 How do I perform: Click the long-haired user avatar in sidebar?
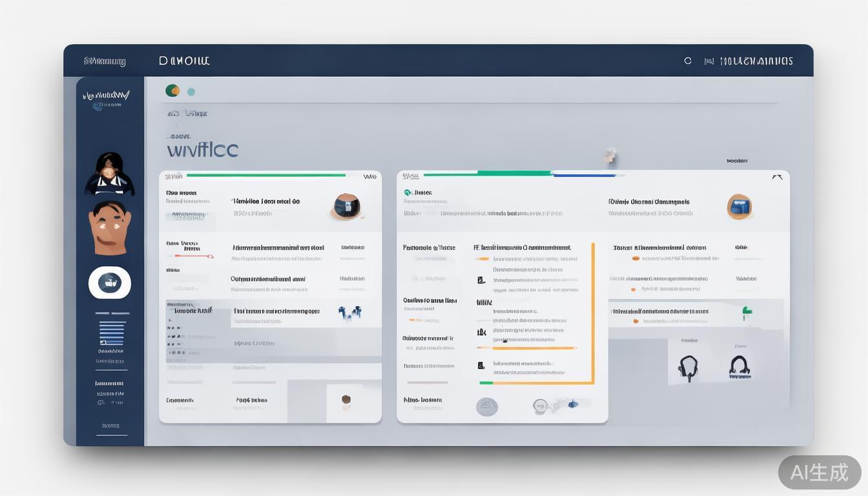(110, 174)
